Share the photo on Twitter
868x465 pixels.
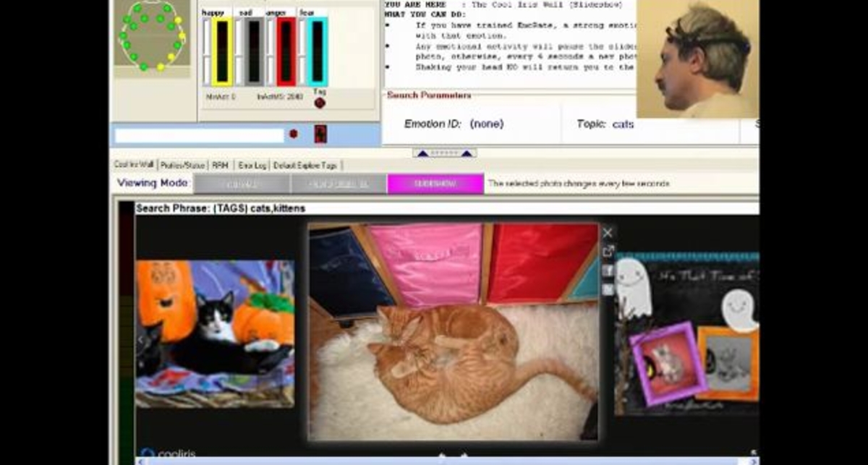(608, 289)
